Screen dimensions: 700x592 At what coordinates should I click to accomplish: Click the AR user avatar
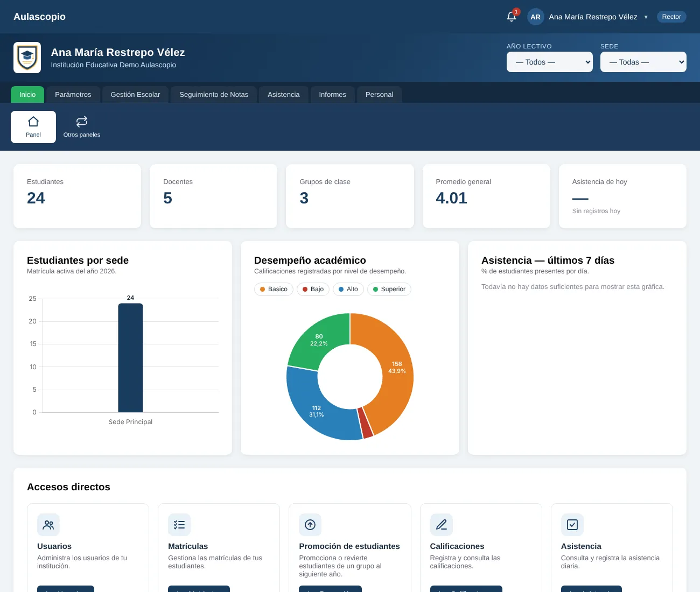click(x=535, y=17)
